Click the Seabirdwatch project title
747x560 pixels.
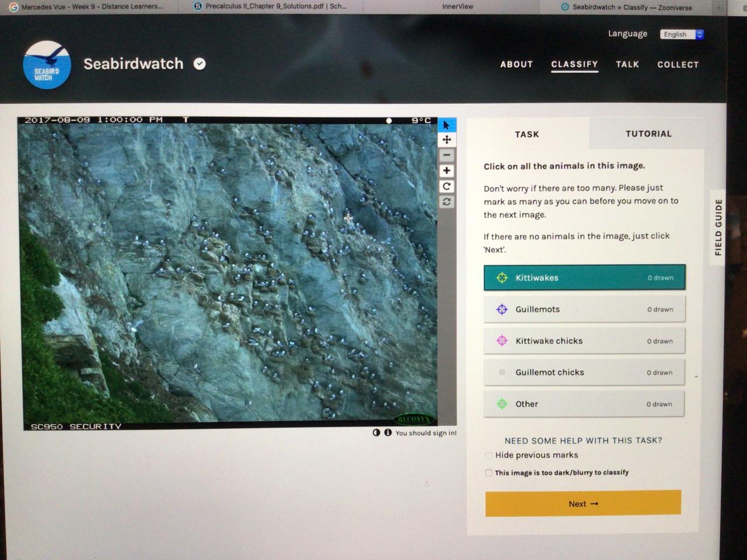click(x=134, y=64)
